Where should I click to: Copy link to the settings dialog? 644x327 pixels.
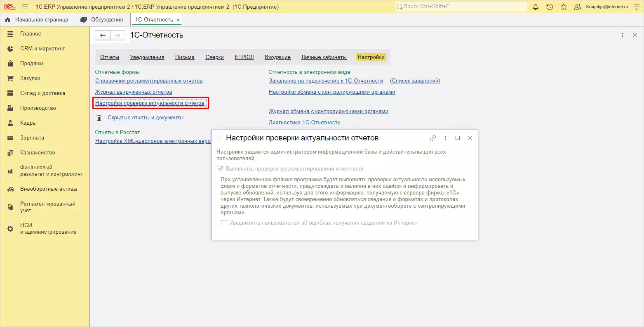tap(432, 138)
